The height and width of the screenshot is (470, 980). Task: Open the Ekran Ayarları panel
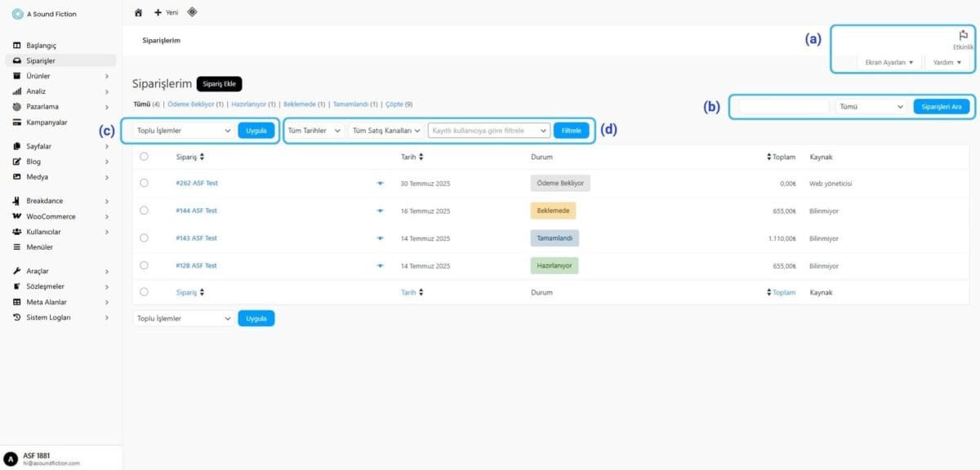[x=889, y=62]
